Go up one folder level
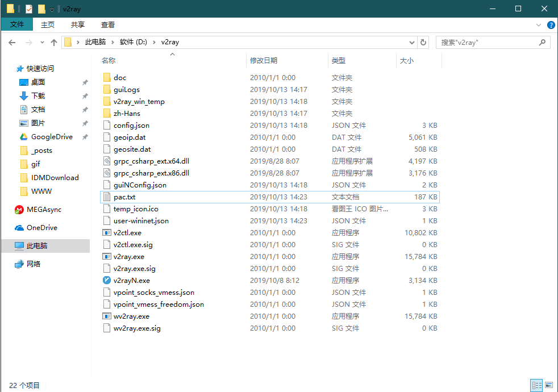The width and height of the screenshot is (558, 392). tap(54, 43)
